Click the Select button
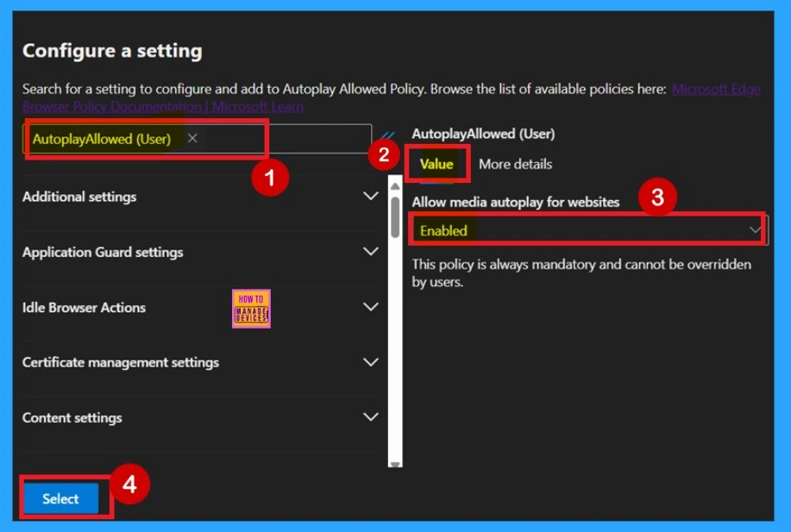 (60, 498)
